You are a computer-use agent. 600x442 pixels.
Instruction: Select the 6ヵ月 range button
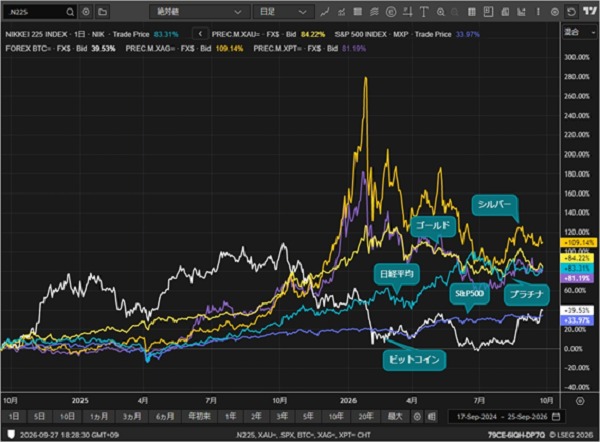165,416
